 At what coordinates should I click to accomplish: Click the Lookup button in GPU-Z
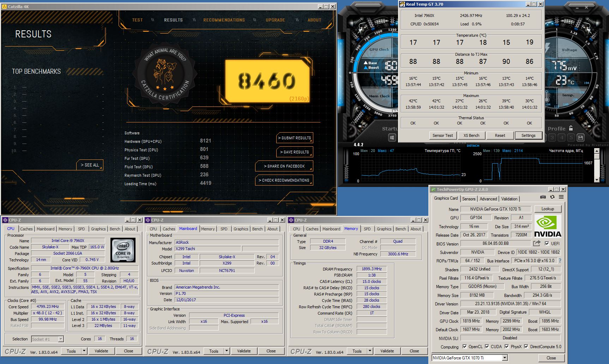(x=548, y=209)
